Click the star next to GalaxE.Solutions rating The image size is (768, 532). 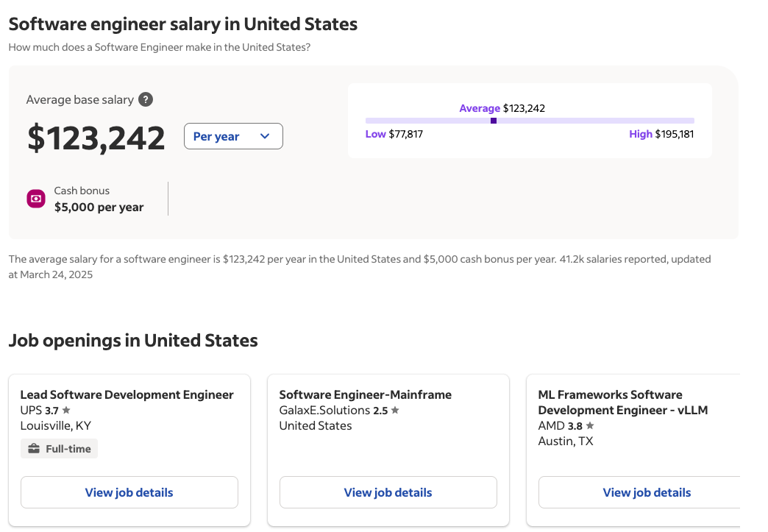(395, 410)
